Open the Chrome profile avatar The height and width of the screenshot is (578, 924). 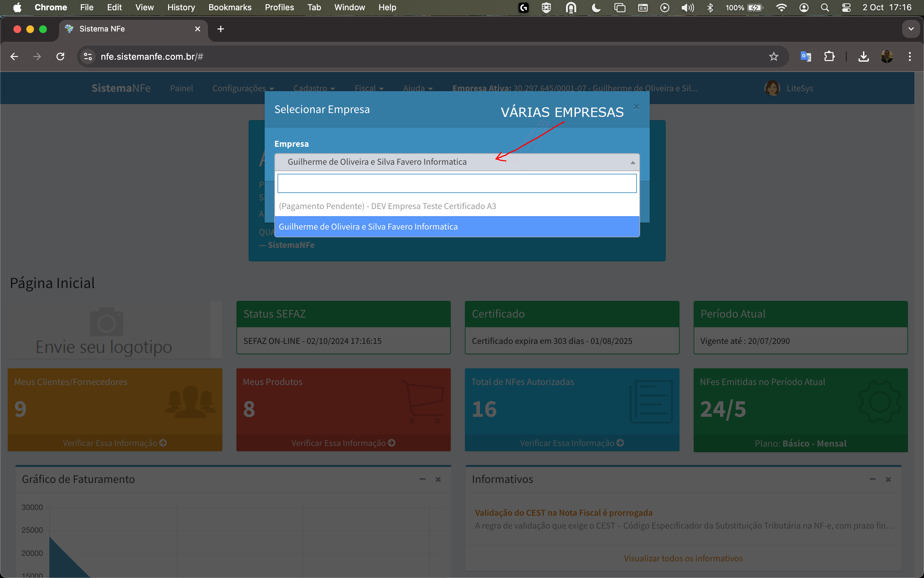tap(886, 57)
